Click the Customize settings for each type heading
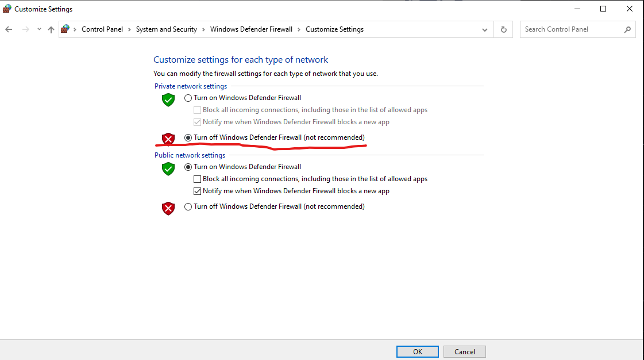 241,60
